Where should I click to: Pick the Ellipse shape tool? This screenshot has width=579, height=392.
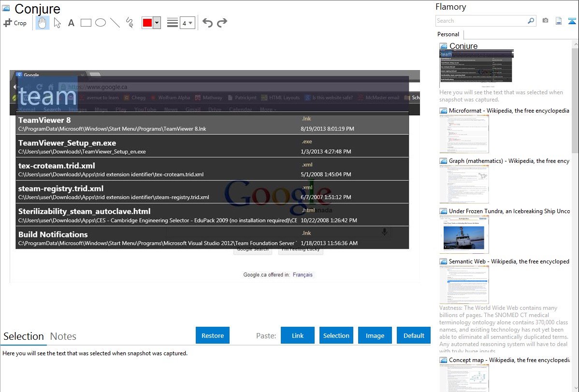[101, 23]
